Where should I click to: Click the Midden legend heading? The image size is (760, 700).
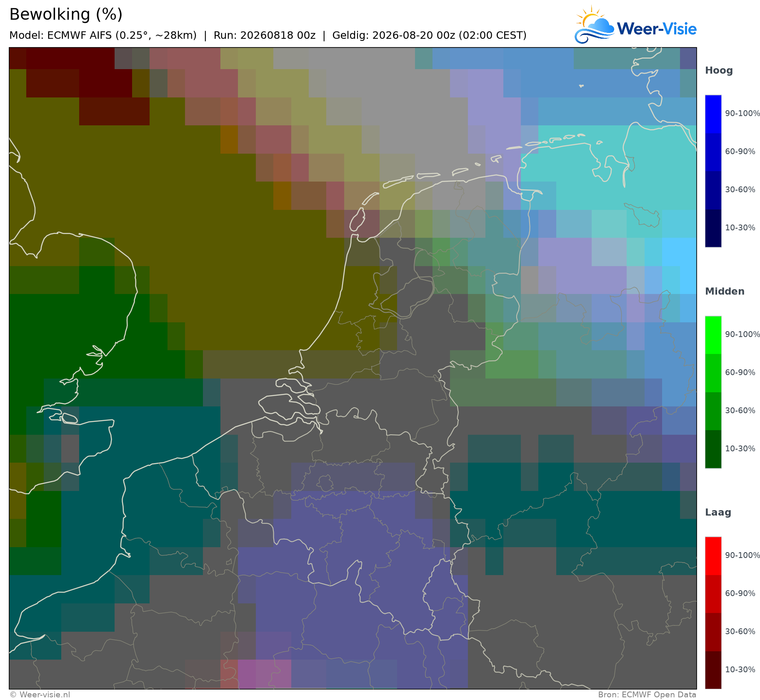725,291
